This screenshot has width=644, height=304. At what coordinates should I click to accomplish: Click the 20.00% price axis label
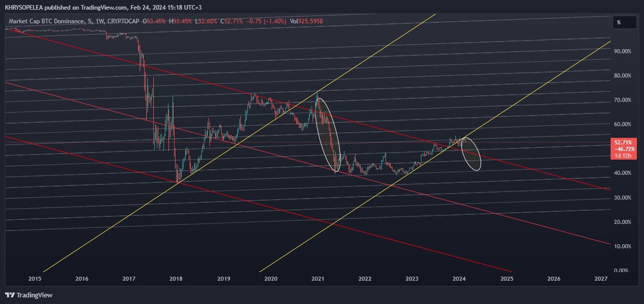[x=622, y=222]
